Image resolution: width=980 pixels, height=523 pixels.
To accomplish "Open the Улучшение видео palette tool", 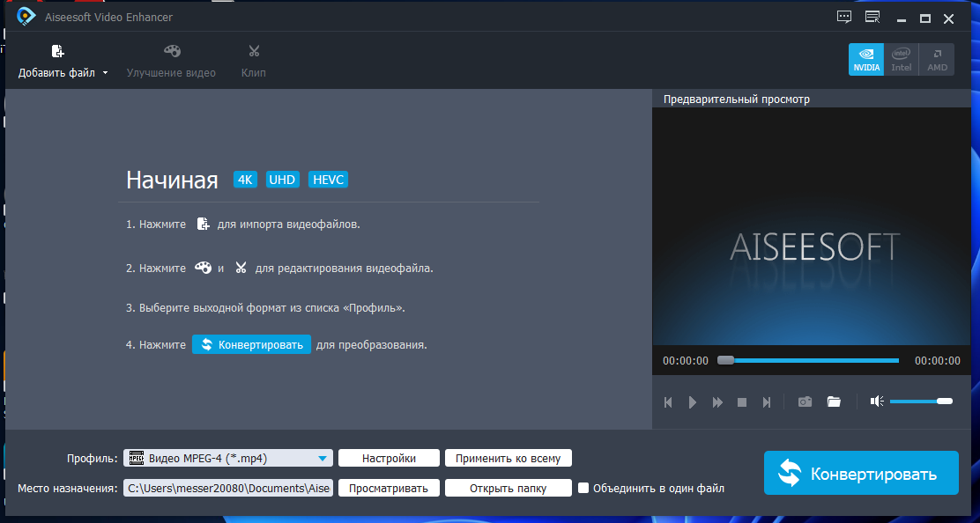I will (172, 51).
